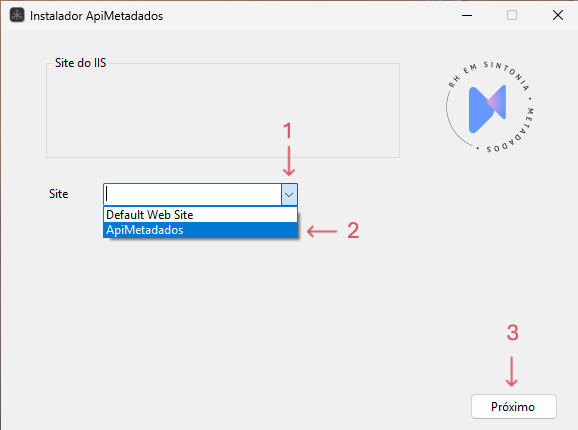This screenshot has width=578, height=430.
Task: Click the red number 3 annotation
Action: point(512,333)
